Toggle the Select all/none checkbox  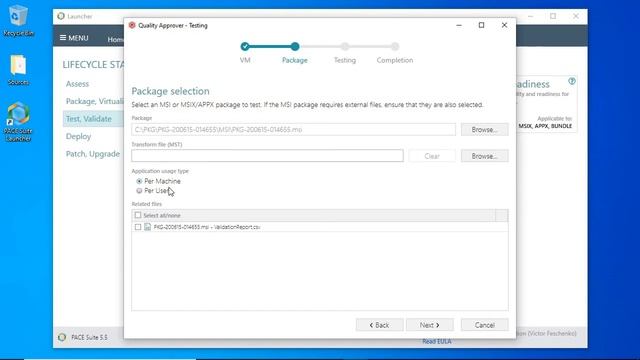point(138,215)
